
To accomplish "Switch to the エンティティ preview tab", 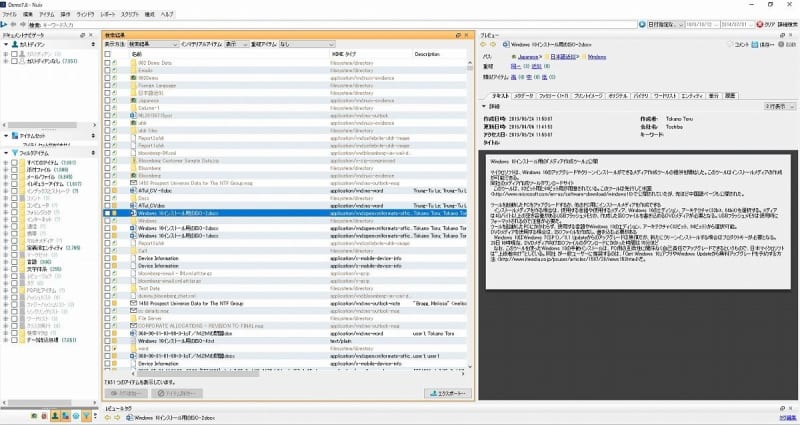I will pyautogui.click(x=692, y=96).
